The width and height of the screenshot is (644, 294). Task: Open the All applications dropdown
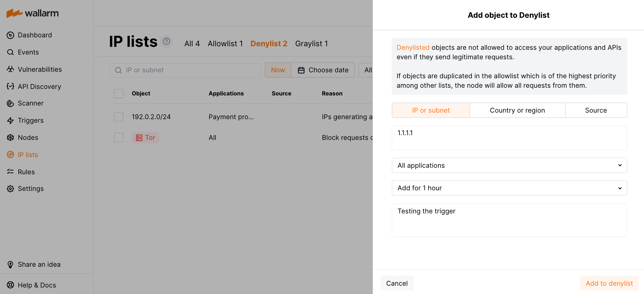click(x=509, y=165)
